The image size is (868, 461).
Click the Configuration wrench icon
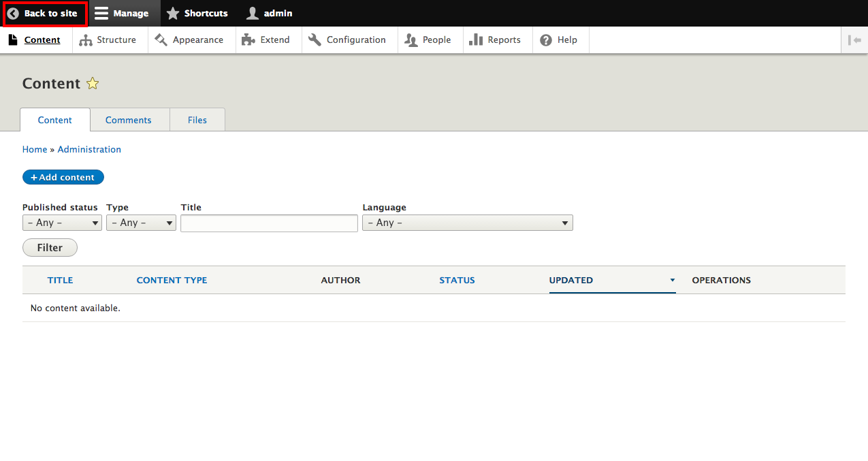[x=315, y=40]
